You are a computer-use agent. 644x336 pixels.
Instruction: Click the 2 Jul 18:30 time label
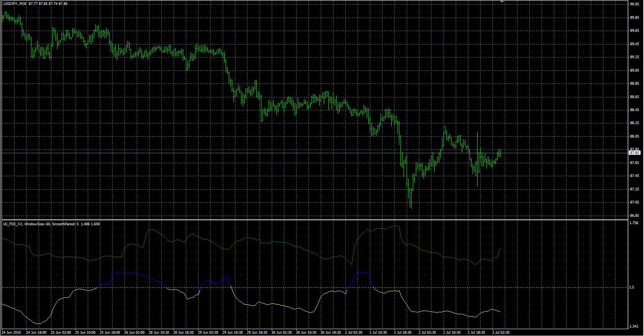pyautogui.click(x=477, y=333)
